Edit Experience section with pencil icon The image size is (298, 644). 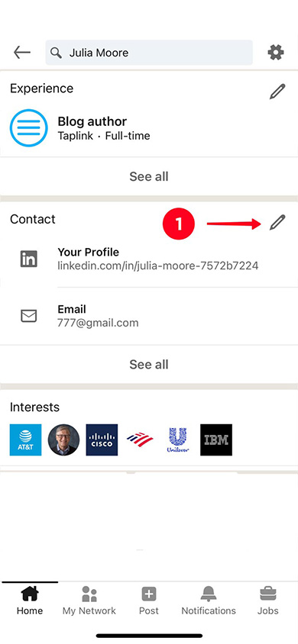277,91
